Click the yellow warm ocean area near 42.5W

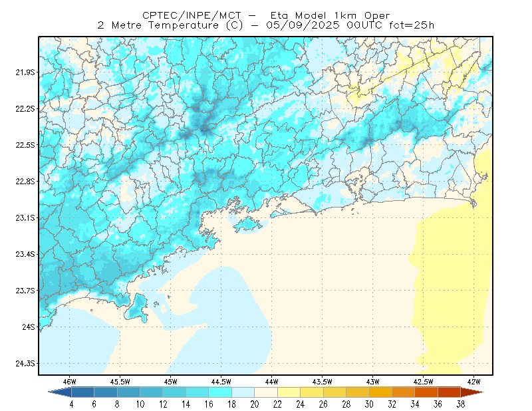pyautogui.click(x=448, y=289)
